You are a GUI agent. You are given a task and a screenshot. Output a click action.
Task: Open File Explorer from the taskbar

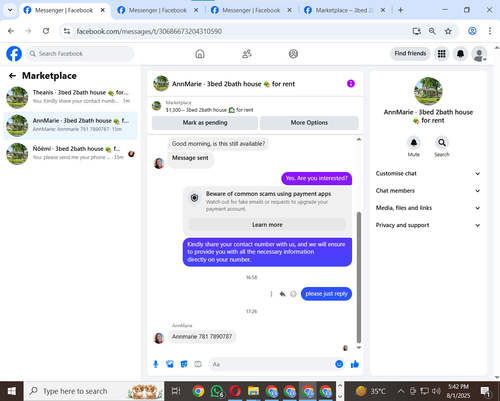click(x=253, y=391)
